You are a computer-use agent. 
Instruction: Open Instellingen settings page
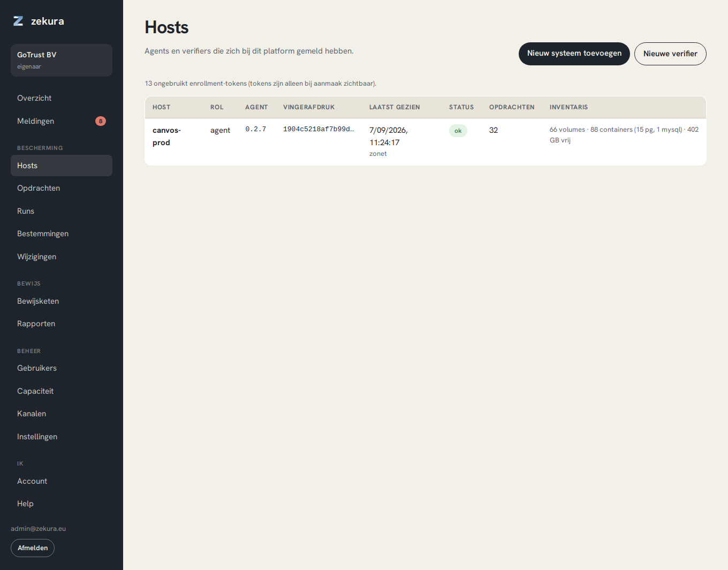point(62,437)
